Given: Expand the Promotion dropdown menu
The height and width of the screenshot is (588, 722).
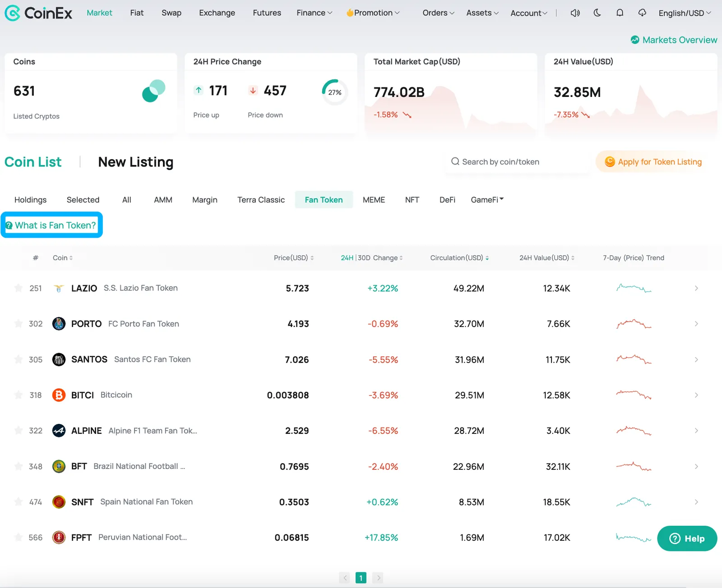Looking at the screenshot, I should tap(373, 13).
